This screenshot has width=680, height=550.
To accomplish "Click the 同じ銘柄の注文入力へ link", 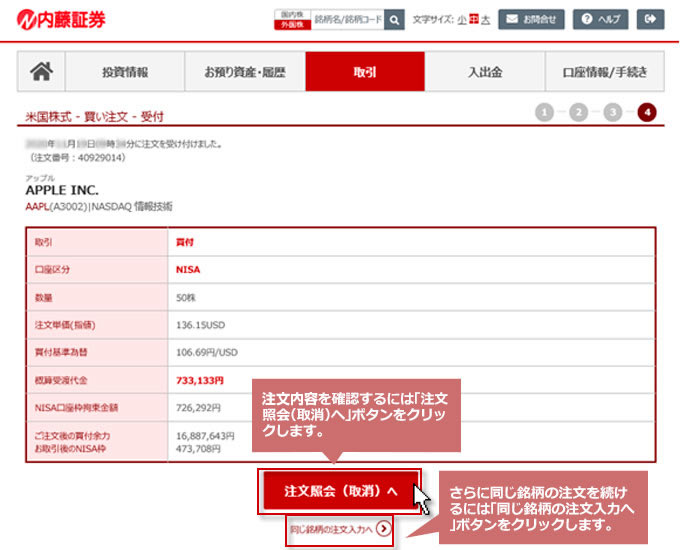I will point(331,529).
